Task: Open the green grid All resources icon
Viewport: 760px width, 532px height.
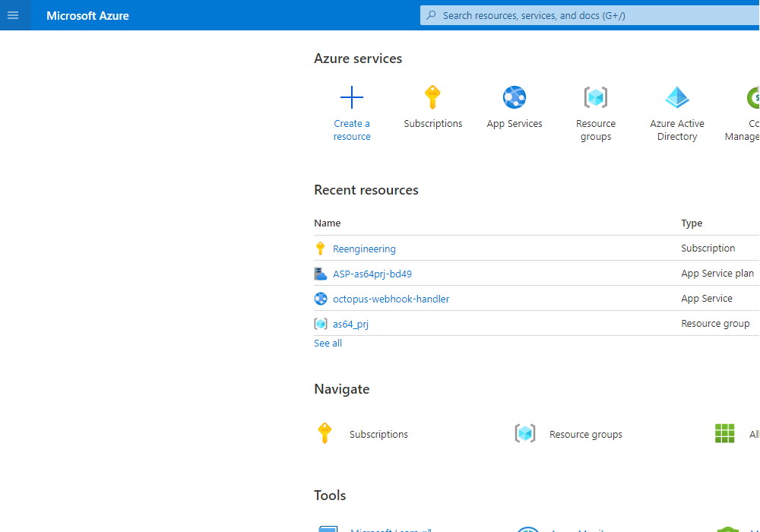Action: click(724, 433)
